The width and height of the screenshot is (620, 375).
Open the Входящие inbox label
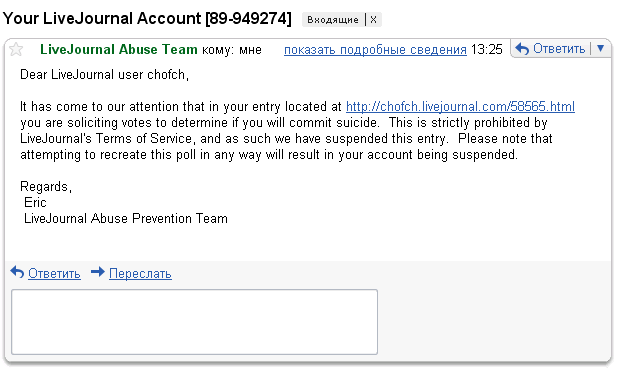pyautogui.click(x=333, y=19)
